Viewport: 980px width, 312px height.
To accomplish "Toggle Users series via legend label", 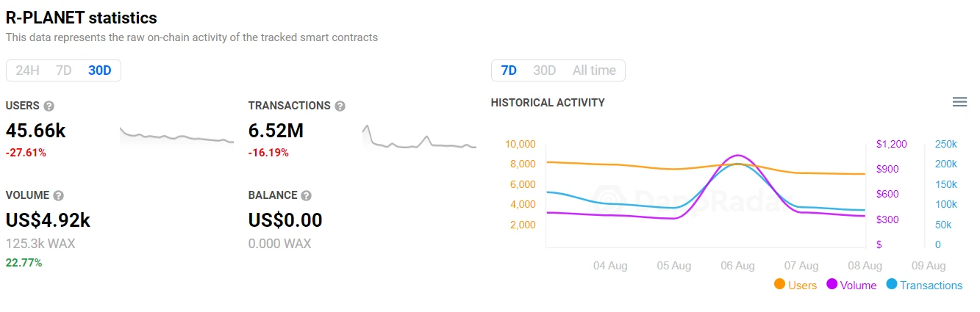I will pos(802,286).
